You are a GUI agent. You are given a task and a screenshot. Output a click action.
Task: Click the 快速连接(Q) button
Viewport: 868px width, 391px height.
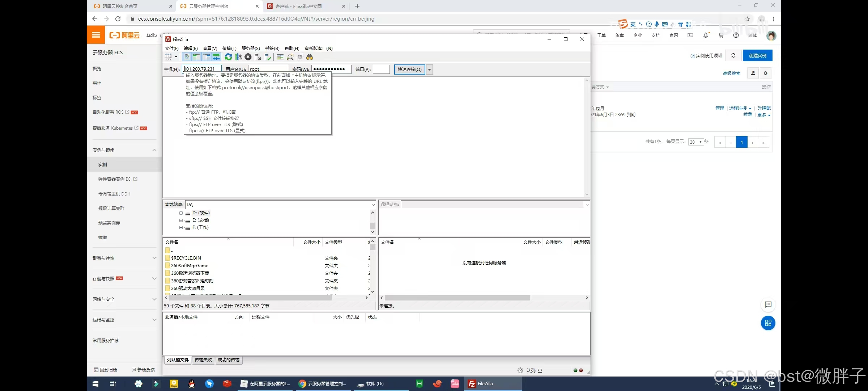click(x=409, y=70)
